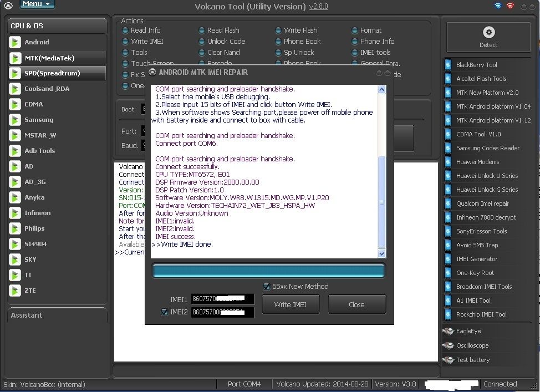
Task: Uncheck the IMEI2 checkbox
Action: pos(164,312)
